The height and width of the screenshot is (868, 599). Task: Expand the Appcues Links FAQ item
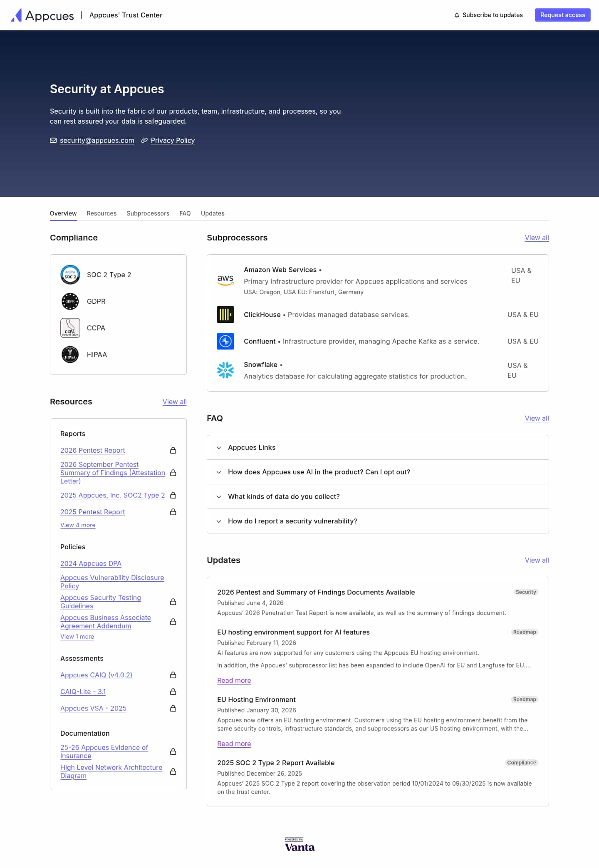[x=378, y=447]
